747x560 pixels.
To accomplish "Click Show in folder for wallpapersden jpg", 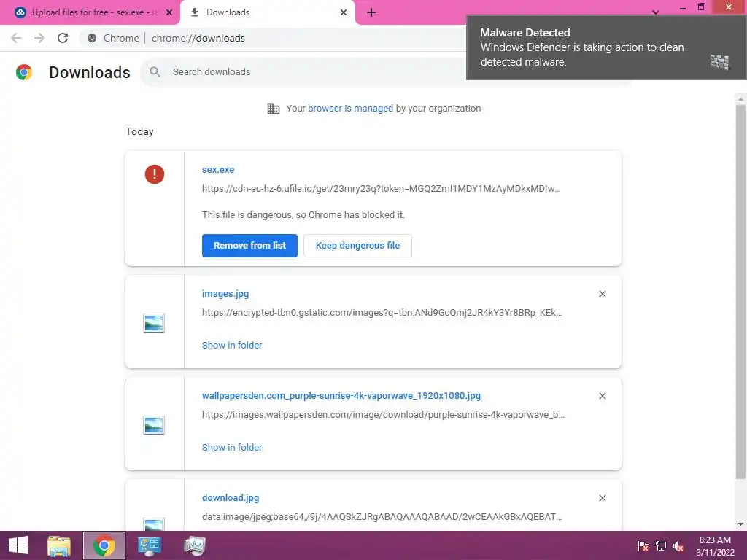I will (232, 447).
